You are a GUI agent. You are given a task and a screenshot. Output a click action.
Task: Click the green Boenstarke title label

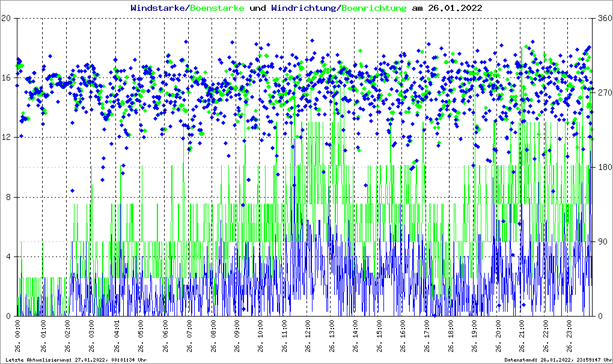point(217,8)
